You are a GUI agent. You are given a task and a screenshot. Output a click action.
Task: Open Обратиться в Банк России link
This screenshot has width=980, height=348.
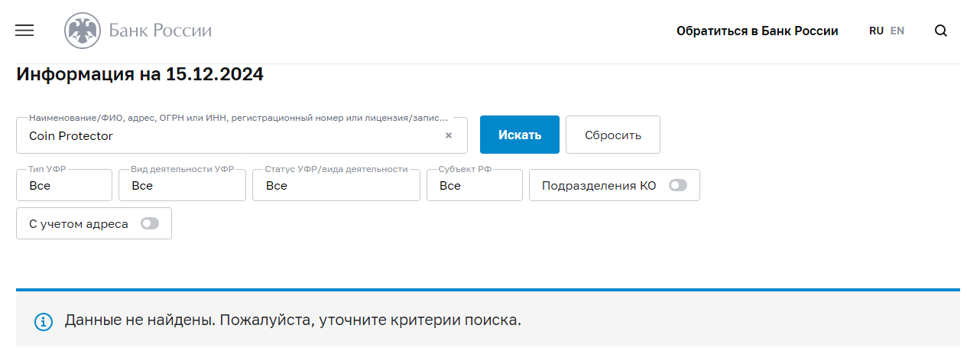[x=758, y=31]
